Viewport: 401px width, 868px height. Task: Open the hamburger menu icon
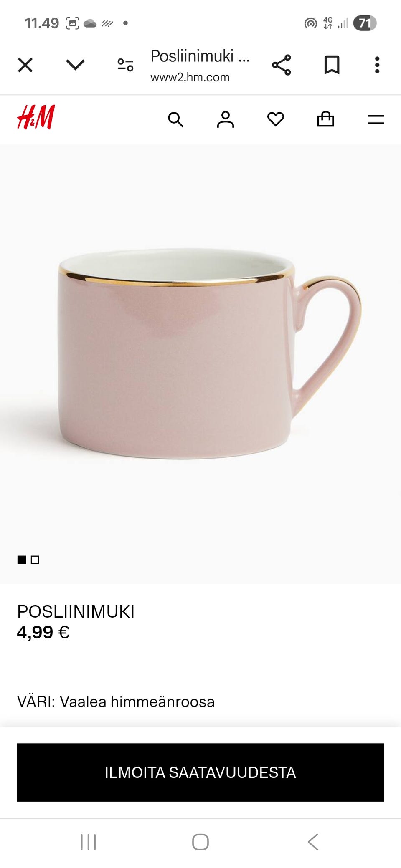[x=376, y=120]
